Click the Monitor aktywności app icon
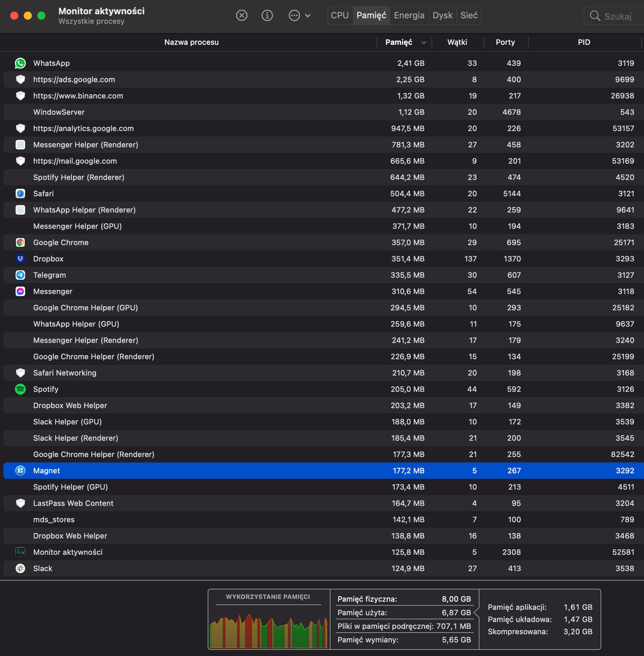Image resolution: width=644 pixels, height=656 pixels. pos(20,552)
